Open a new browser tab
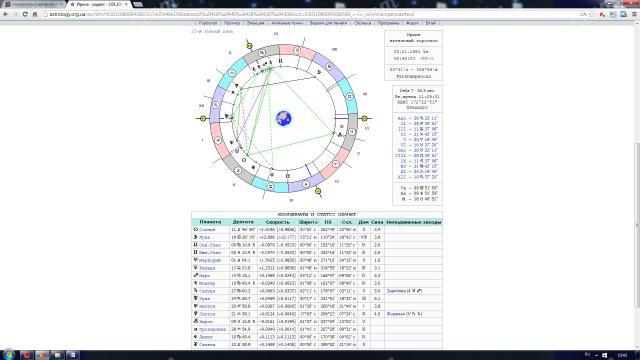The height and width of the screenshot is (360, 640). click(138, 4)
